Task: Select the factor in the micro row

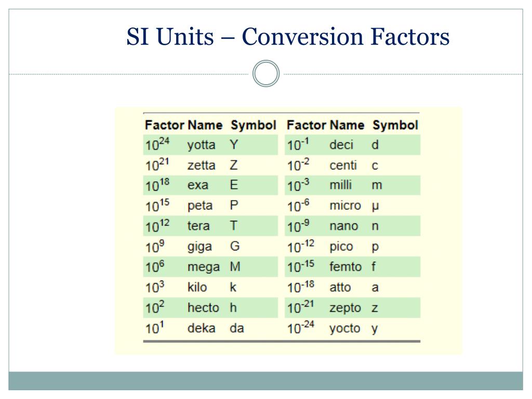Action: pyautogui.click(x=298, y=205)
